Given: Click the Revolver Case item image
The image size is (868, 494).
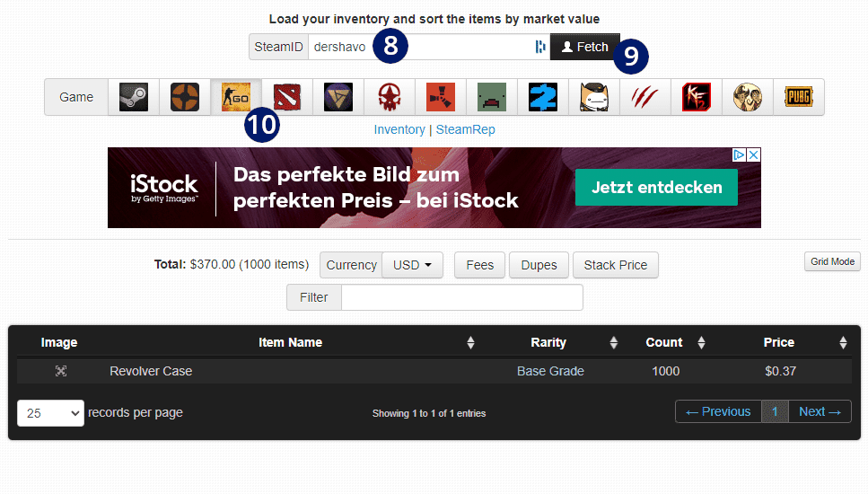Looking at the screenshot, I should click(x=61, y=371).
